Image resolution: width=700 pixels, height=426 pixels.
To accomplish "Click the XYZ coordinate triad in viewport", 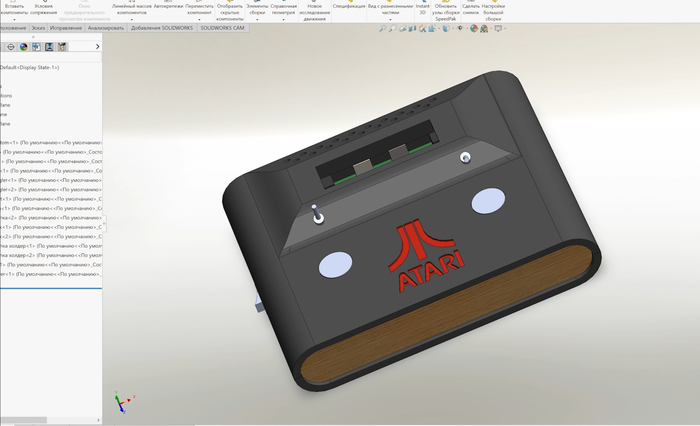I will point(120,402).
